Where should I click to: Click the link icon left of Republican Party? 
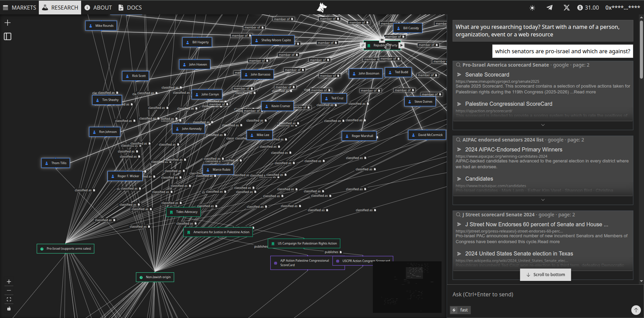click(363, 45)
